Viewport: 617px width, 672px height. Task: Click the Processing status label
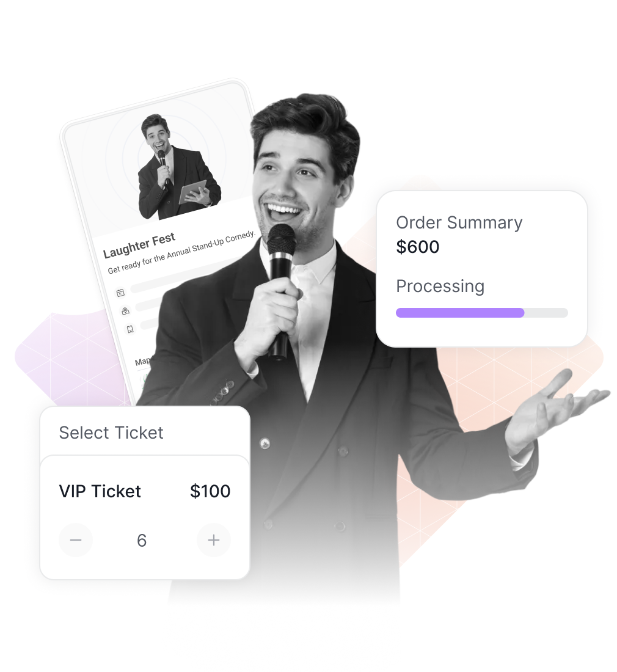[x=440, y=286]
